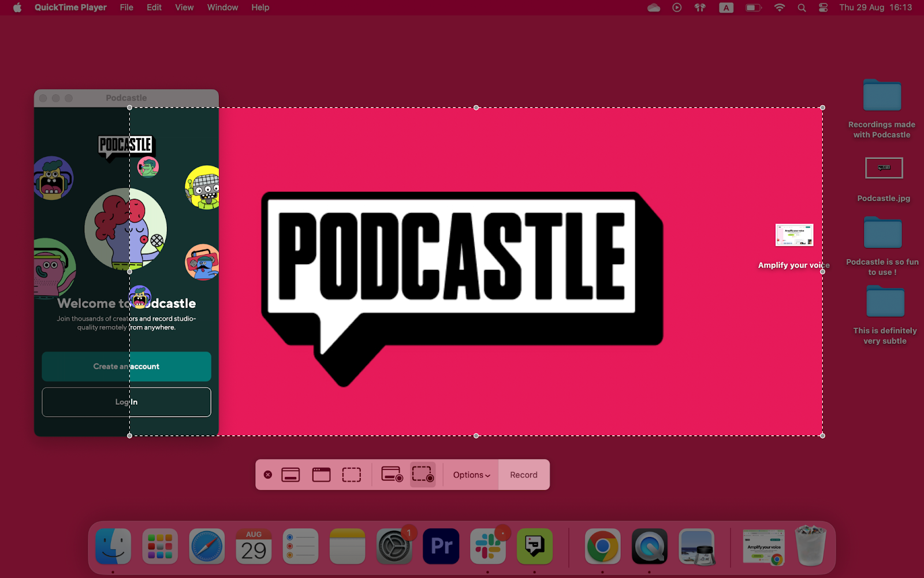Open Calendar in the Dock
The width and height of the screenshot is (924, 578).
coord(254,546)
